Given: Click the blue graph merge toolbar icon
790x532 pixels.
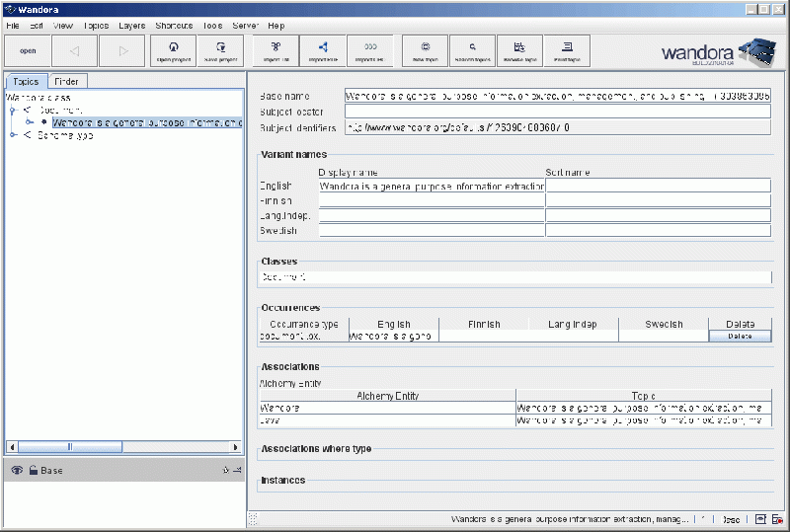Looking at the screenshot, I should pos(323,51).
